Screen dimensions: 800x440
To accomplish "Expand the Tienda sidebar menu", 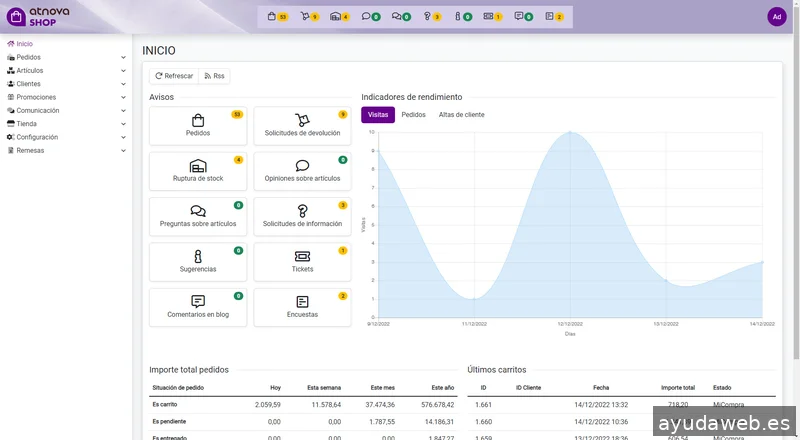I will click(x=66, y=124).
